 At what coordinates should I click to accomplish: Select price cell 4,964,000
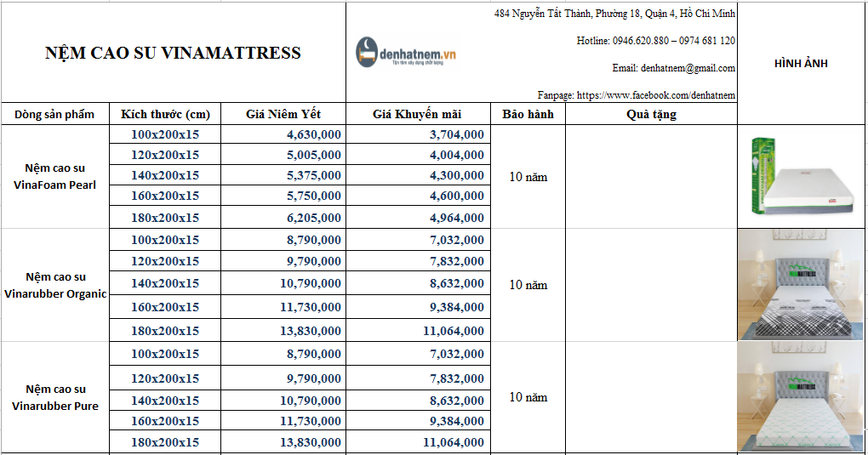click(x=418, y=218)
